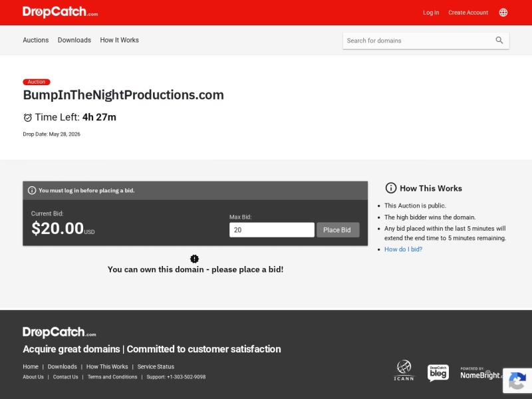The width and height of the screenshot is (532, 399).
Task: Open the Auctions menu item
Action: point(36,40)
